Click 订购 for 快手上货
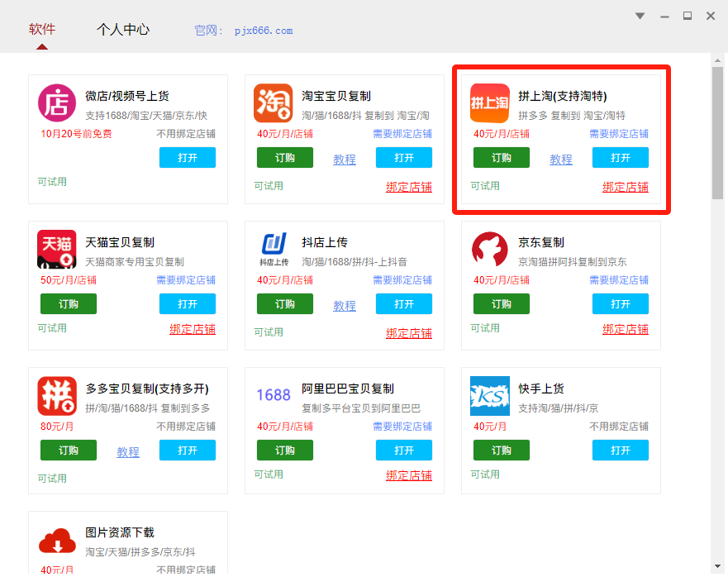 (502, 451)
